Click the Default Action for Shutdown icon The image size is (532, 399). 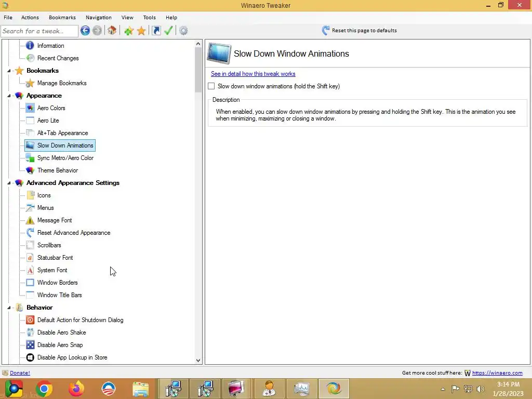tap(30, 320)
